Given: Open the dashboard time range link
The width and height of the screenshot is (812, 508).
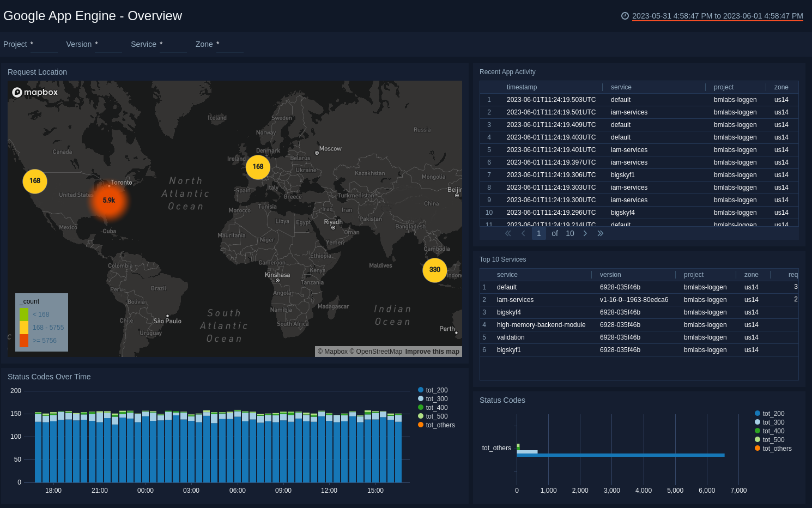Looking at the screenshot, I should coord(717,16).
